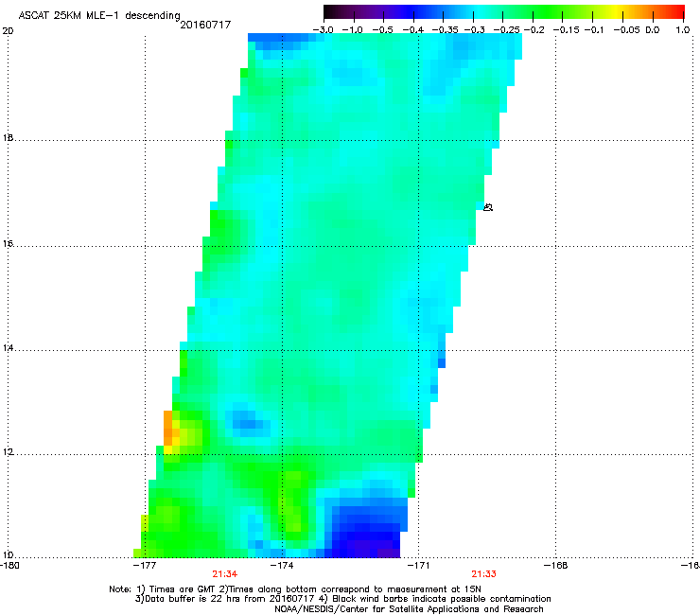Click the orange pixel cluster on the swath's western edge
700x615 pixels.
[x=169, y=430]
